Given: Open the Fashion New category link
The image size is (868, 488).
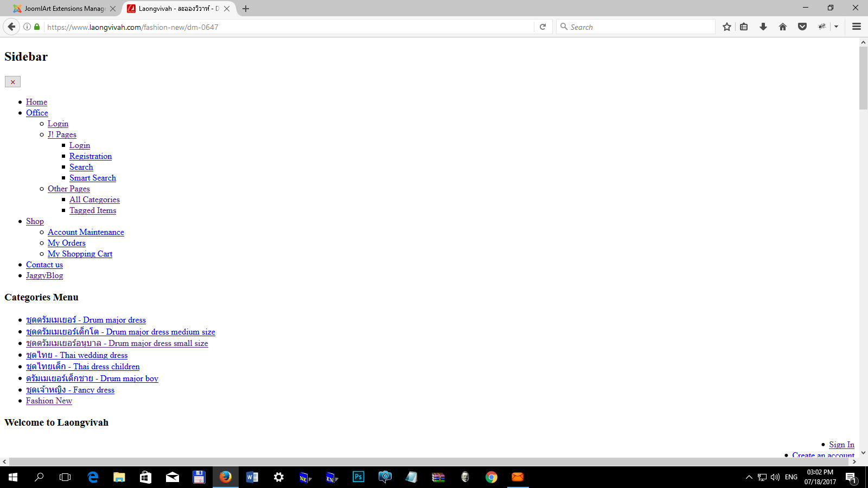Looking at the screenshot, I should click(49, 401).
